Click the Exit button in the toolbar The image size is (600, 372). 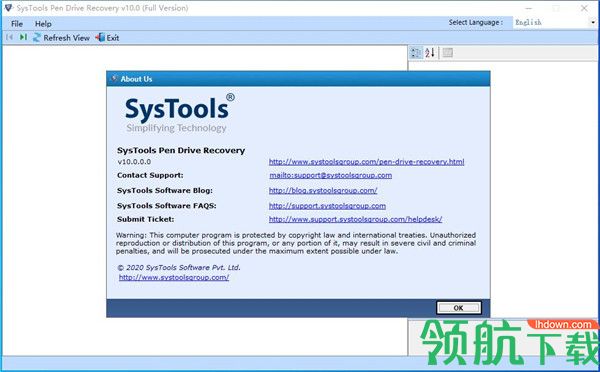108,38
